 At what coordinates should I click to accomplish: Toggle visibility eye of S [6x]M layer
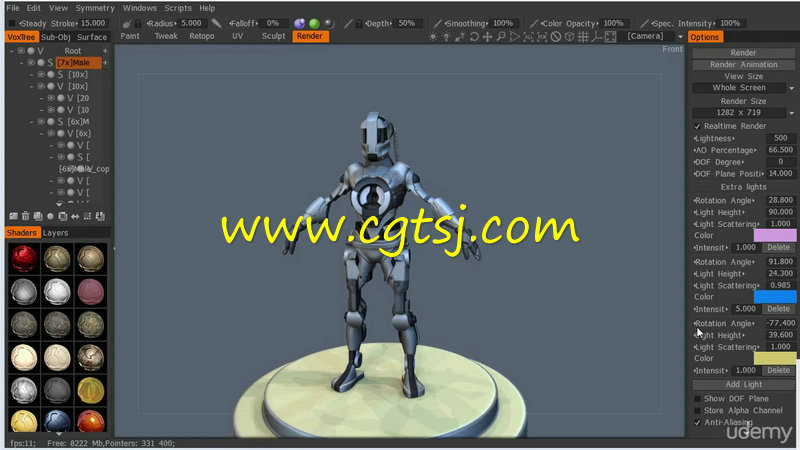click(x=41, y=121)
